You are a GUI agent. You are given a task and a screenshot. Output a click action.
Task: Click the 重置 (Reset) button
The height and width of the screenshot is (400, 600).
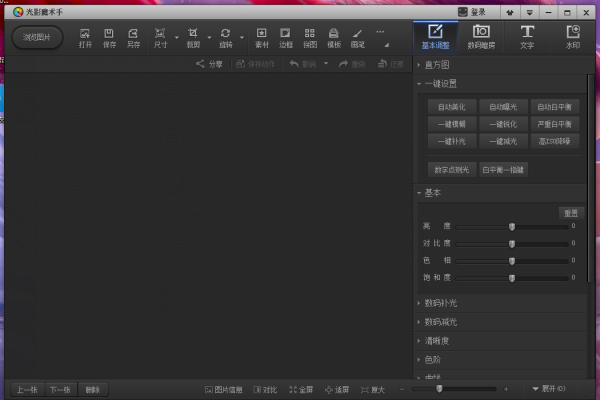(569, 213)
